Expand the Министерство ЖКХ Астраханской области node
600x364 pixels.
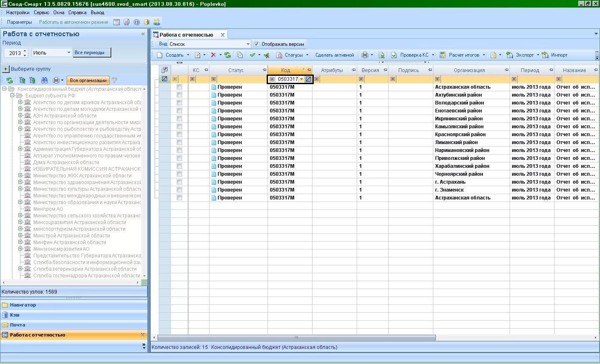[20, 175]
